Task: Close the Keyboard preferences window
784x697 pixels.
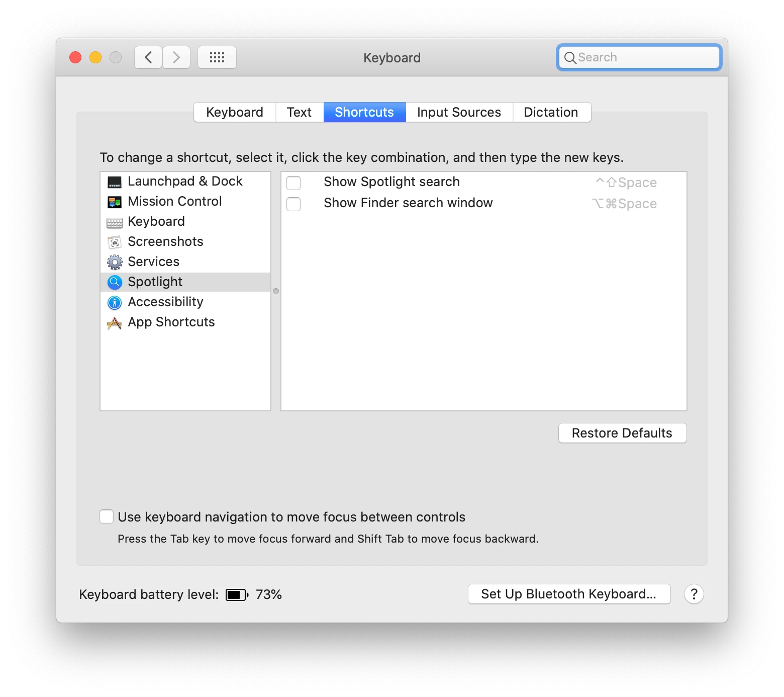Action: pyautogui.click(x=75, y=57)
